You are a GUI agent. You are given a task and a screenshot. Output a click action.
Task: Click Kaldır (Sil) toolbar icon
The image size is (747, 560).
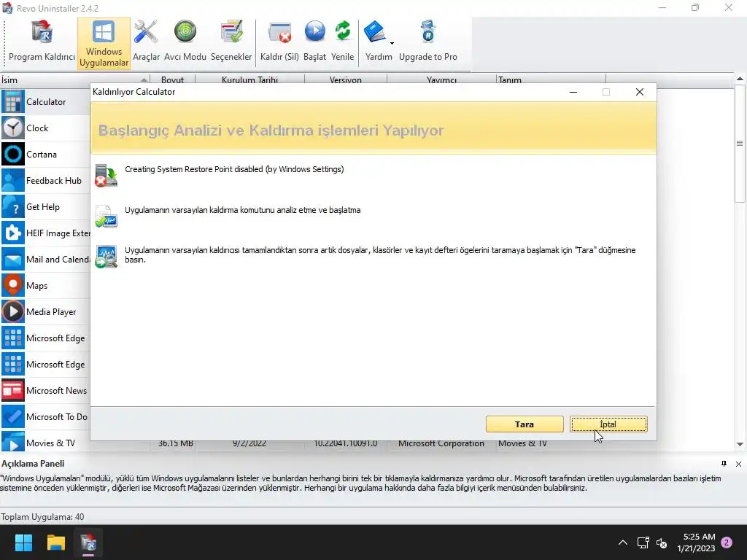tap(279, 42)
